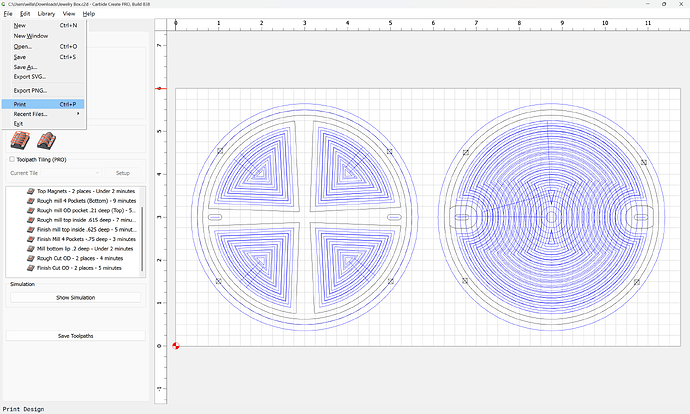Click the red 3D toolpath icon
Screen dimensions: 690x414
pyautogui.click(x=18, y=142)
